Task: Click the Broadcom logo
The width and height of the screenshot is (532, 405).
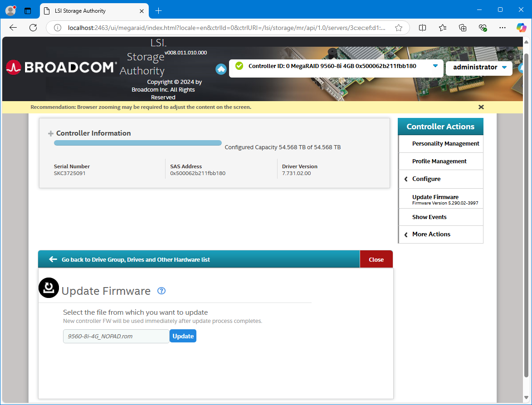Action: tap(61, 67)
